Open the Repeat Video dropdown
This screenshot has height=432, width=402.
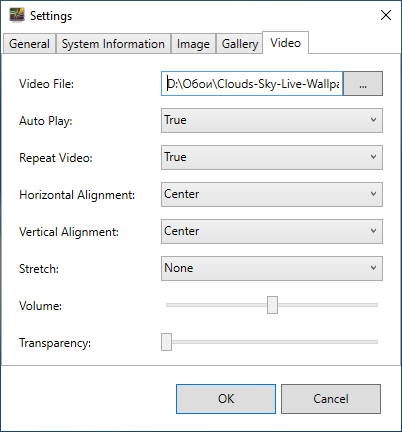point(272,157)
